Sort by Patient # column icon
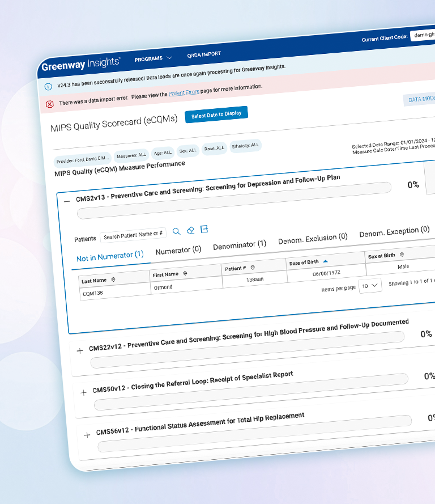This screenshot has width=435, height=504. [253, 267]
